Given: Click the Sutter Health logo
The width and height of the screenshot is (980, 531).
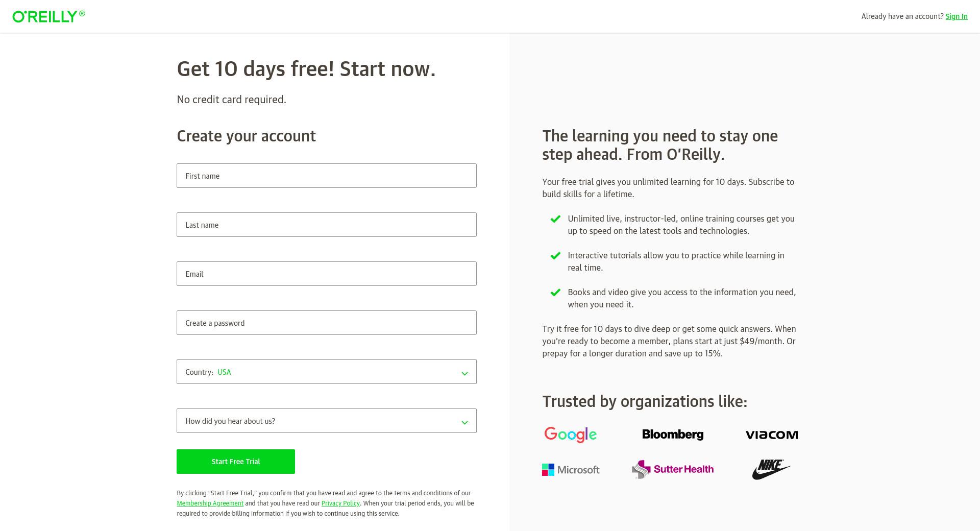Looking at the screenshot, I should [673, 469].
